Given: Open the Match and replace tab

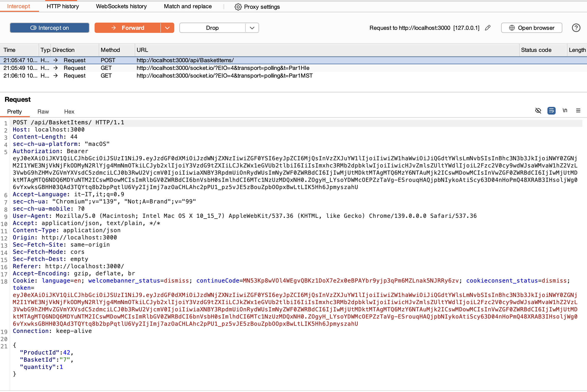Looking at the screenshot, I should pos(188,6).
